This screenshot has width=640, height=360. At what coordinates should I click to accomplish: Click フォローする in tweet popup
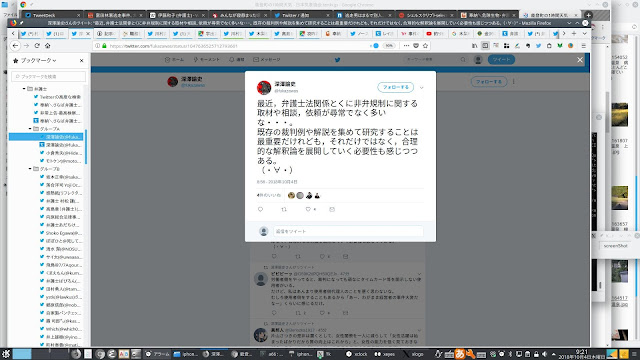tap(396, 87)
